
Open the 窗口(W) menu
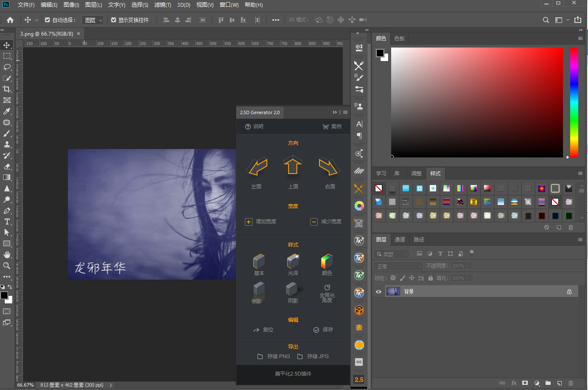229,5
